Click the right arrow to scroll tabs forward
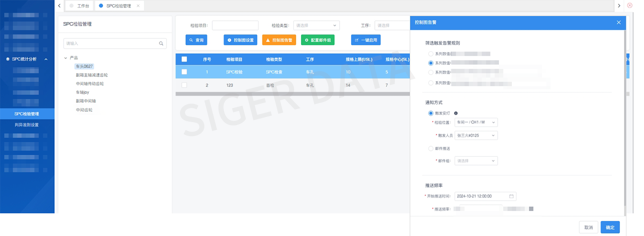Viewport: 644px width, 236px height. pyautogui.click(x=619, y=6)
